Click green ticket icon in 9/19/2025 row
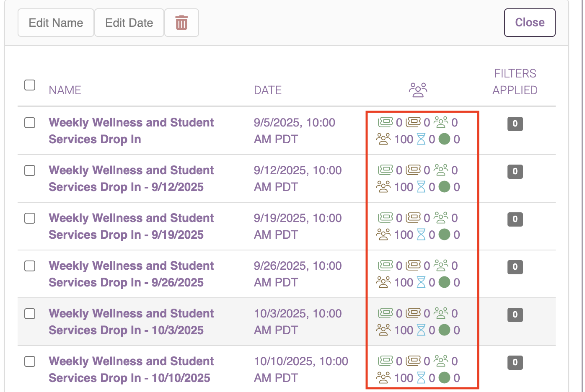585x392 pixels. [386, 218]
